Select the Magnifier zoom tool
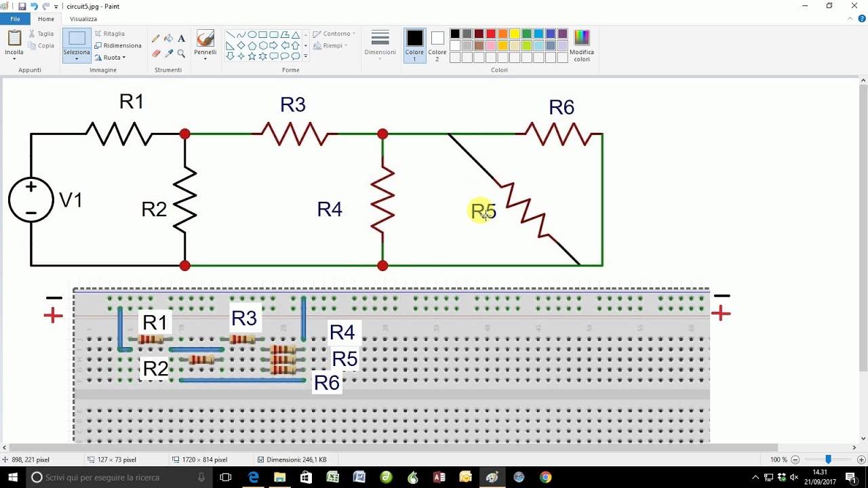Viewport: 868px width, 488px height. (x=181, y=53)
